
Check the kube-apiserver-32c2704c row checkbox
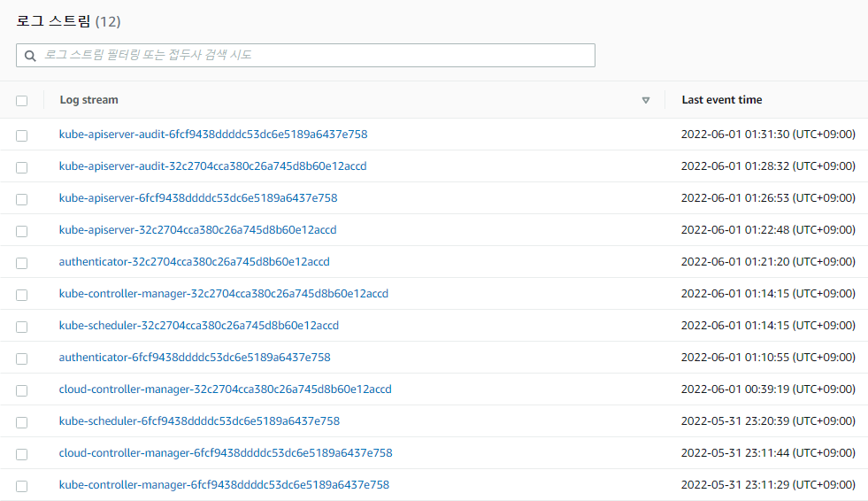pos(21,231)
